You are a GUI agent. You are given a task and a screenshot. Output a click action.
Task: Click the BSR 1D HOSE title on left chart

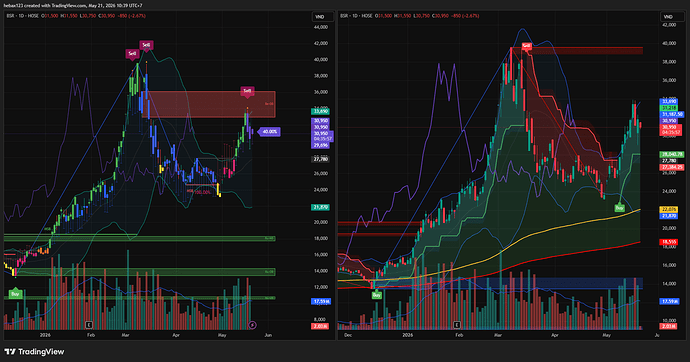click(23, 16)
